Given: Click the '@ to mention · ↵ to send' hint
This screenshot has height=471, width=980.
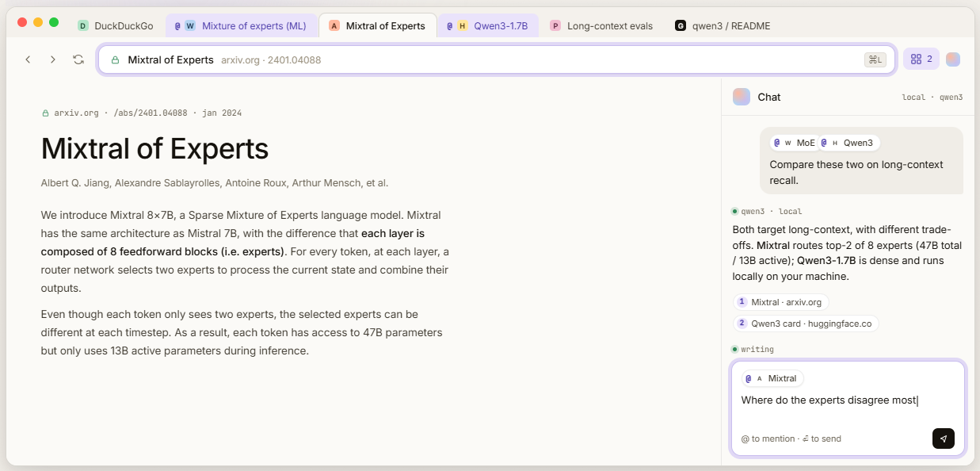Looking at the screenshot, I should pos(791,438).
